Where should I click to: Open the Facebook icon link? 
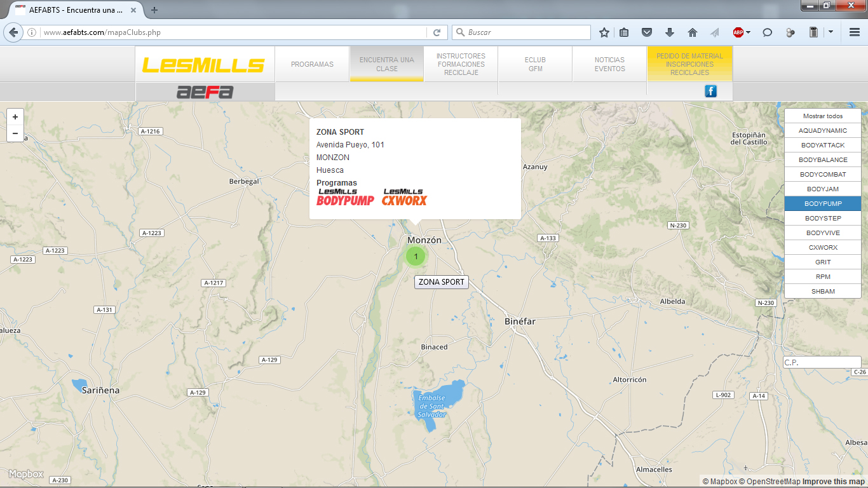(x=710, y=91)
